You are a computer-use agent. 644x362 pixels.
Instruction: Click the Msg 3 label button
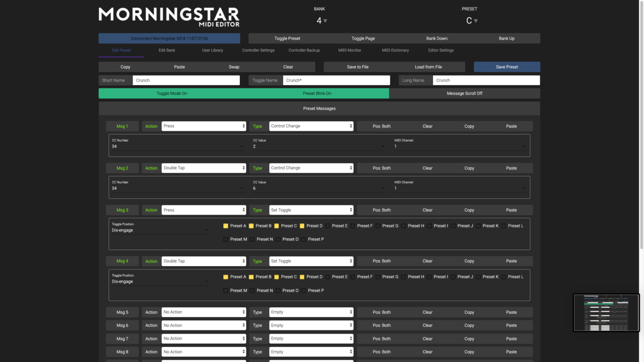coord(122,210)
